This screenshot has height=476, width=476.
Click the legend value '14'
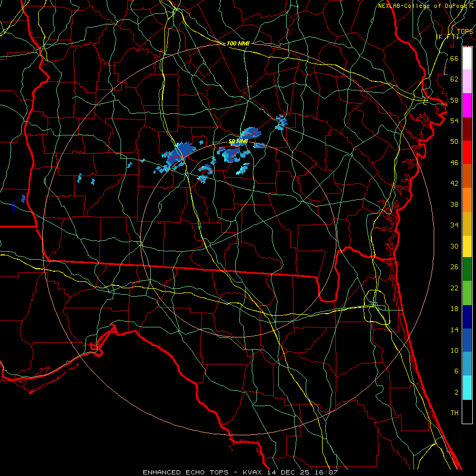coord(454,329)
